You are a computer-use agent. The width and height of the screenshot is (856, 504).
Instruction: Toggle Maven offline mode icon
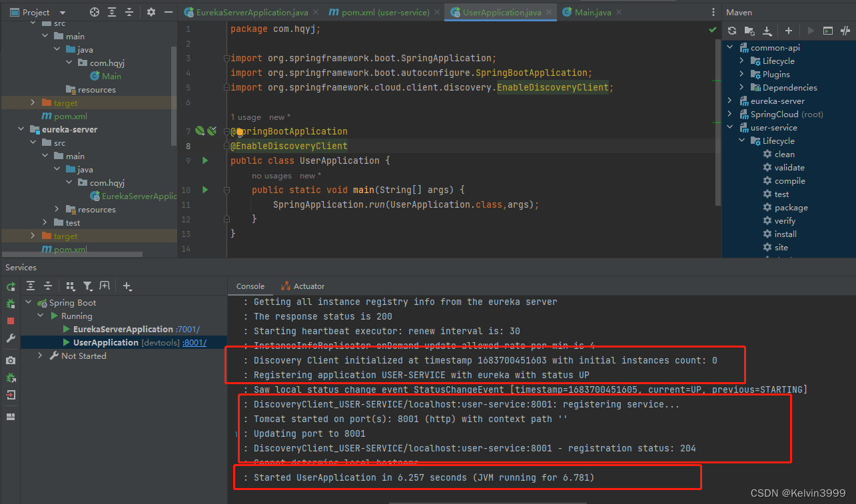click(846, 31)
